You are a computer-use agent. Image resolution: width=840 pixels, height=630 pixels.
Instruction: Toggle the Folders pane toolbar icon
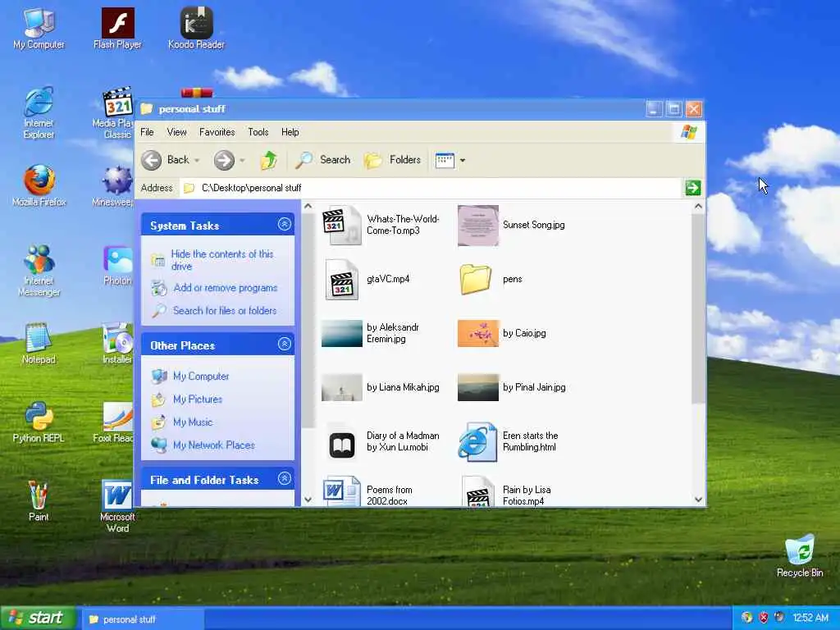(x=373, y=160)
